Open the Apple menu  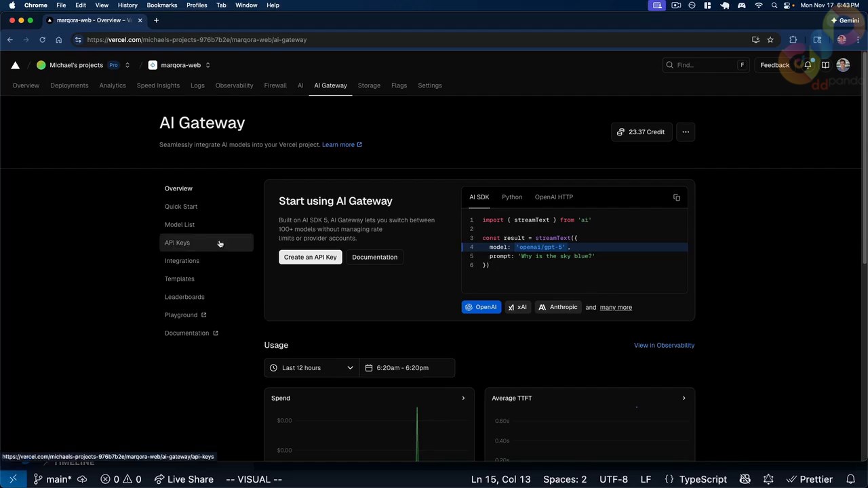(x=12, y=5)
